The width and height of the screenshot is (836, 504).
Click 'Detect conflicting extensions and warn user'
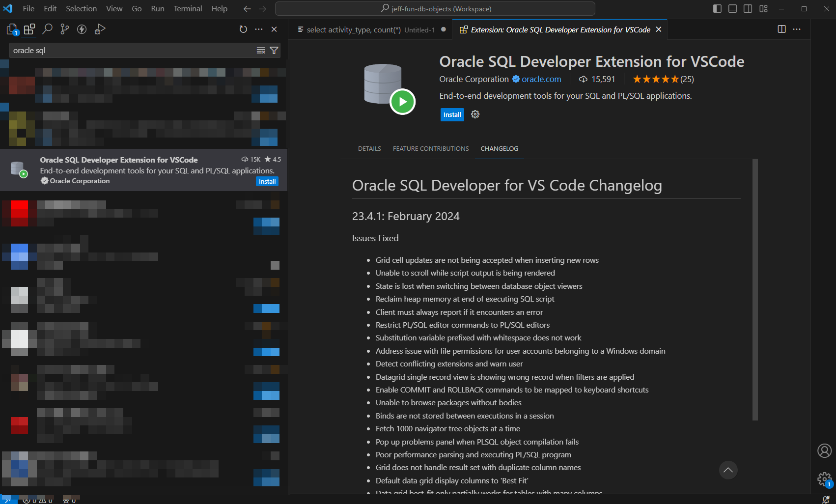pos(449,364)
